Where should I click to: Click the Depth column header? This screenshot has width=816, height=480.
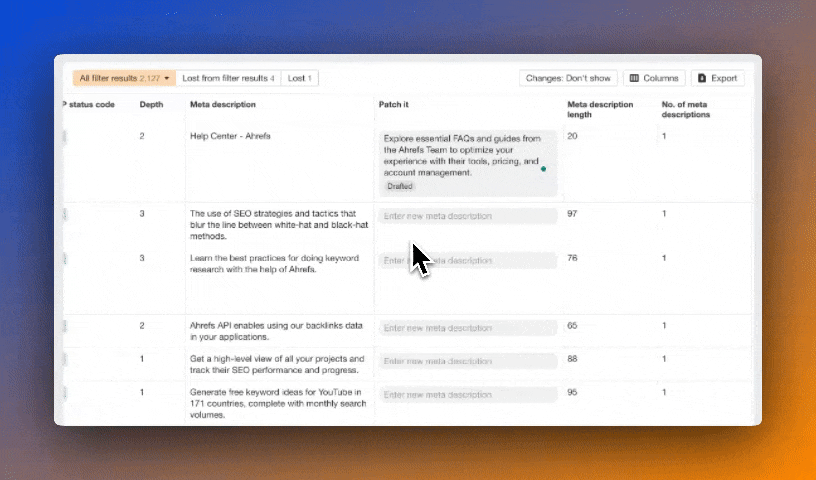(x=151, y=104)
